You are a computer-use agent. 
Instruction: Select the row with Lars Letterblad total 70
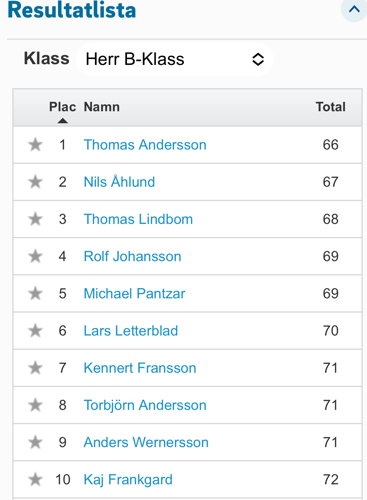click(187, 331)
